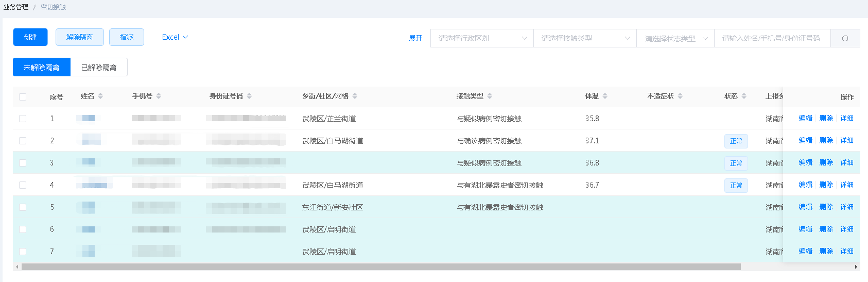Sort by 身份证号码 column arrows
Viewport: 868px width, 282px height.
click(249, 96)
